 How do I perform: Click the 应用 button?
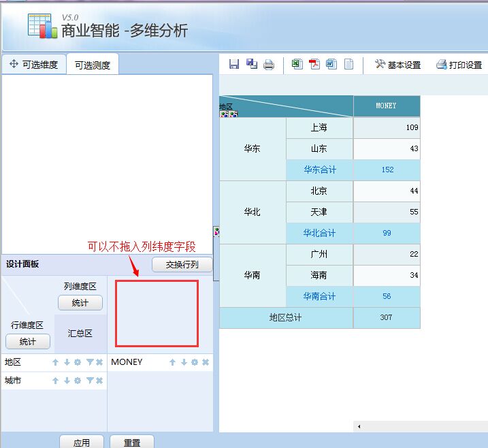point(82,442)
